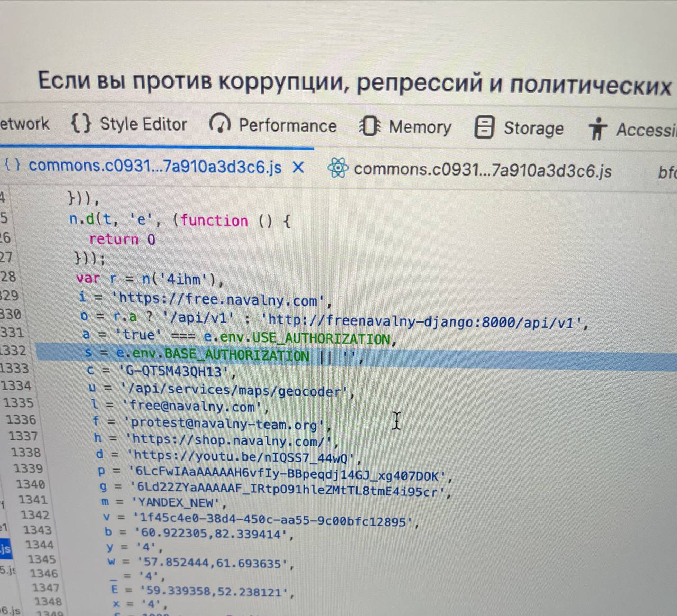The height and width of the screenshot is (616, 677).
Task: Click the React atom icon on source tab
Action: 337,169
